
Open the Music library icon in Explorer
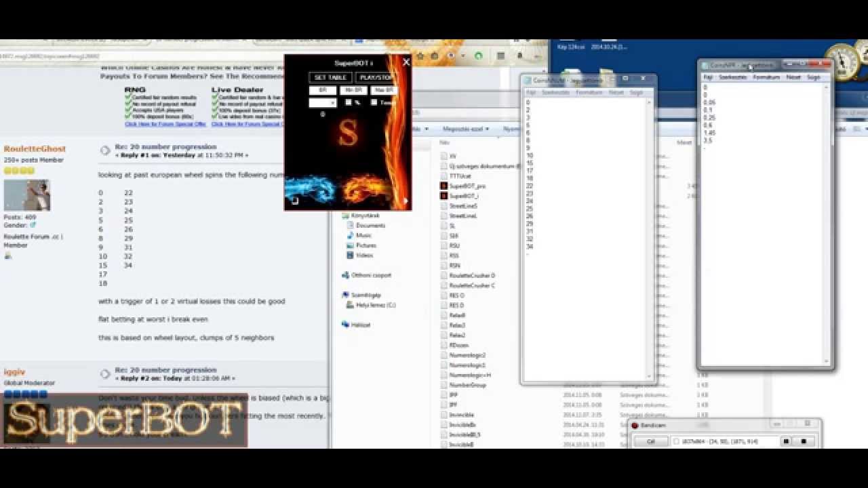tap(350, 236)
